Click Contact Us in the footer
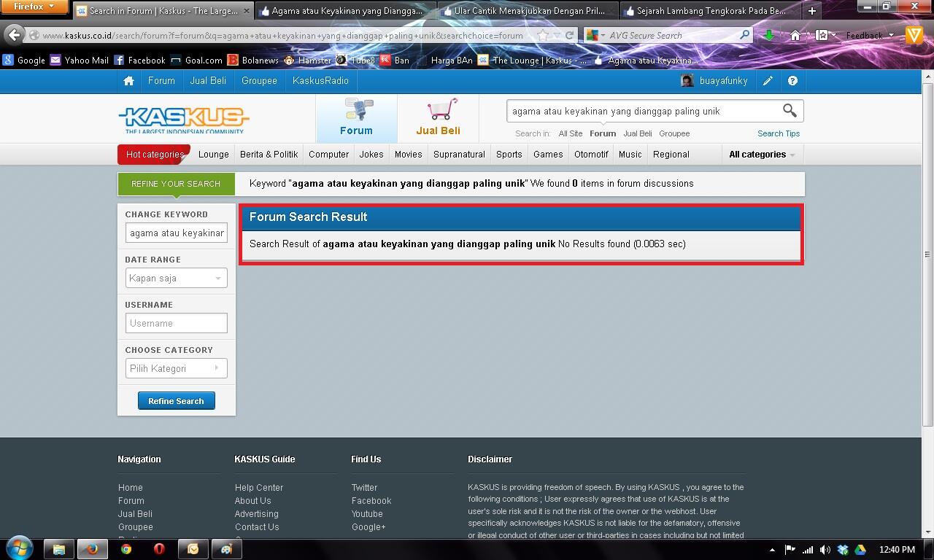The width and height of the screenshot is (934, 560). (x=257, y=527)
